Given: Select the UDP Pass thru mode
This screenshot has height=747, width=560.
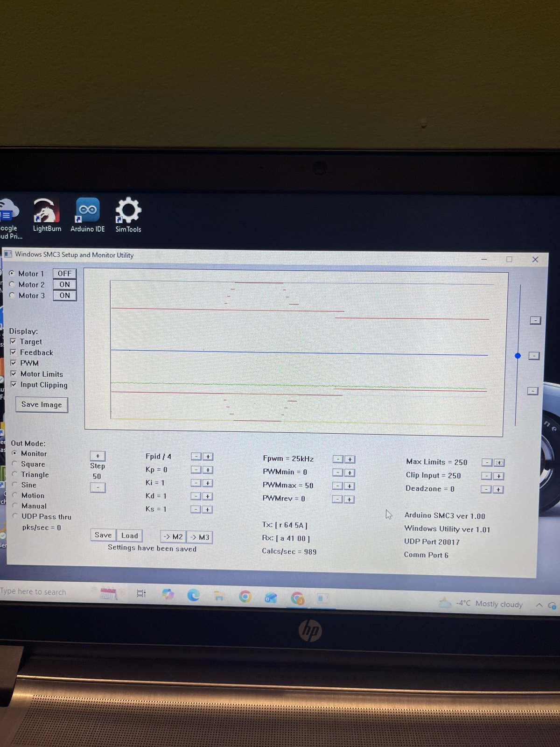Looking at the screenshot, I should (x=15, y=516).
